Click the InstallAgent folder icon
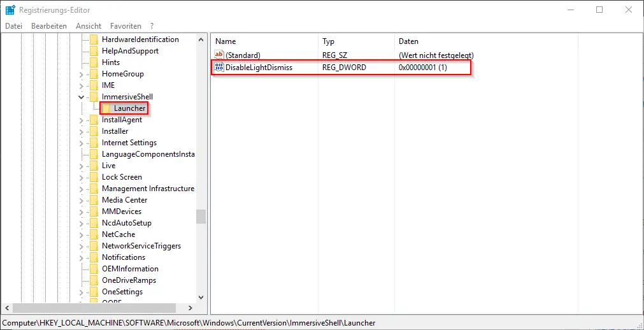This screenshot has width=644, height=330. pyautogui.click(x=94, y=120)
